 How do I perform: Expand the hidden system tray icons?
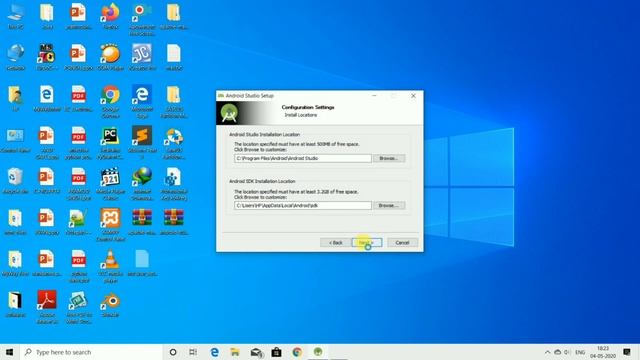(547, 352)
